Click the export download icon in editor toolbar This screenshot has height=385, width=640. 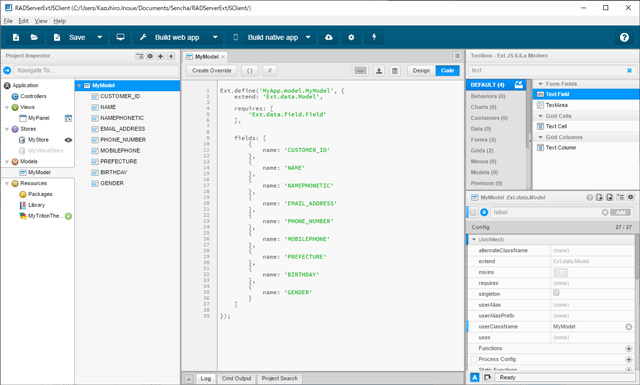379,71
